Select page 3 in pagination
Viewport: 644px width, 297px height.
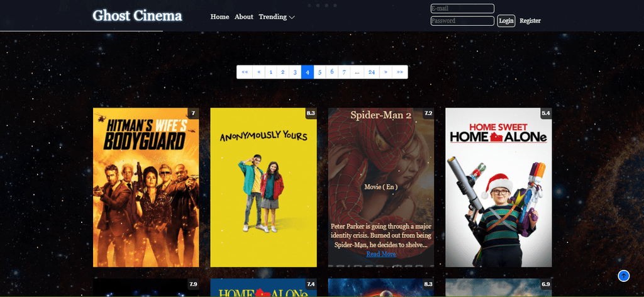click(295, 72)
